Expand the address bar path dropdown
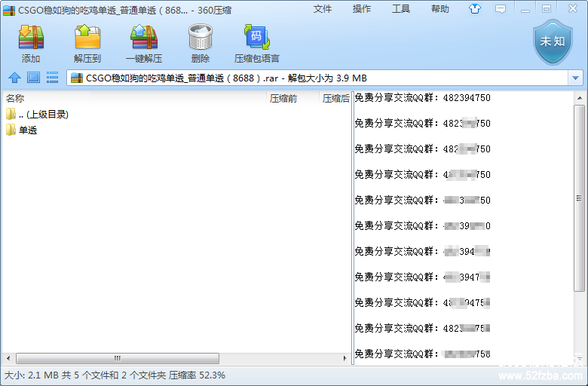The height and width of the screenshot is (386, 588). coord(576,78)
